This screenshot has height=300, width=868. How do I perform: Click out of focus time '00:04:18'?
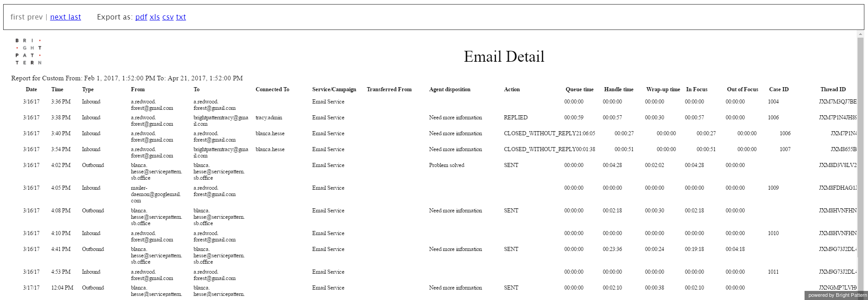(735, 249)
